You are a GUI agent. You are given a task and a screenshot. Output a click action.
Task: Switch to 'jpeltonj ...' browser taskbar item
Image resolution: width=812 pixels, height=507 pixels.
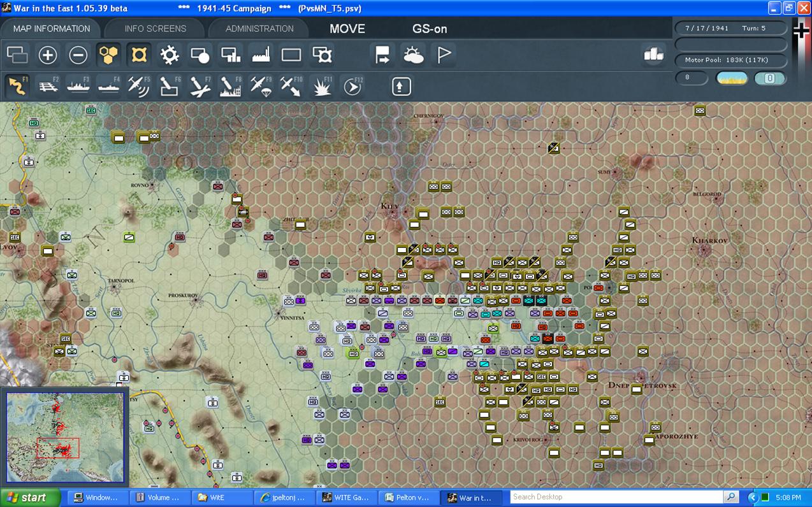pos(284,497)
